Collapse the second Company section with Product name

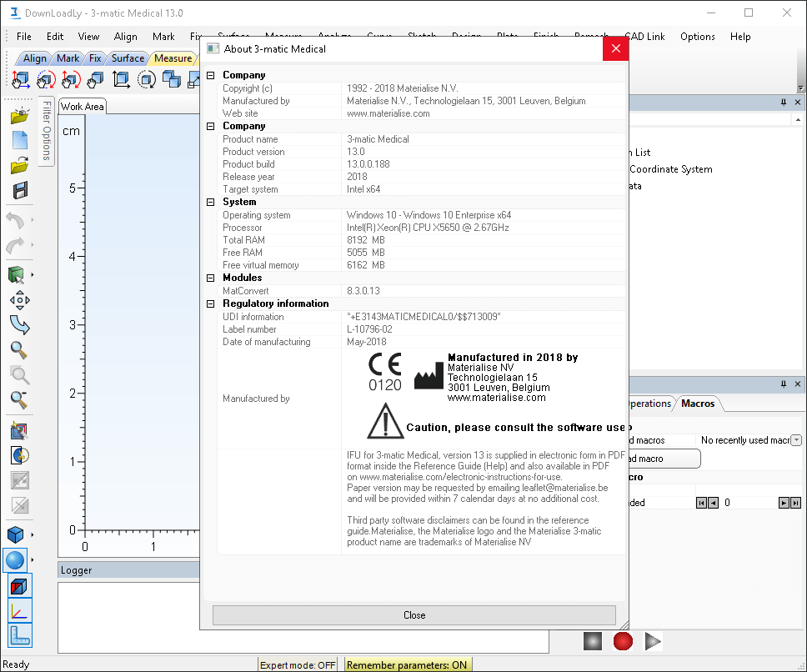(210, 126)
